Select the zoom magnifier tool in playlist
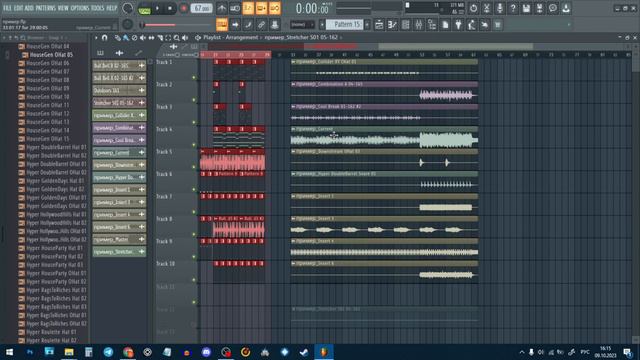Image resolution: width=640 pixels, height=360 pixels. 177,38
